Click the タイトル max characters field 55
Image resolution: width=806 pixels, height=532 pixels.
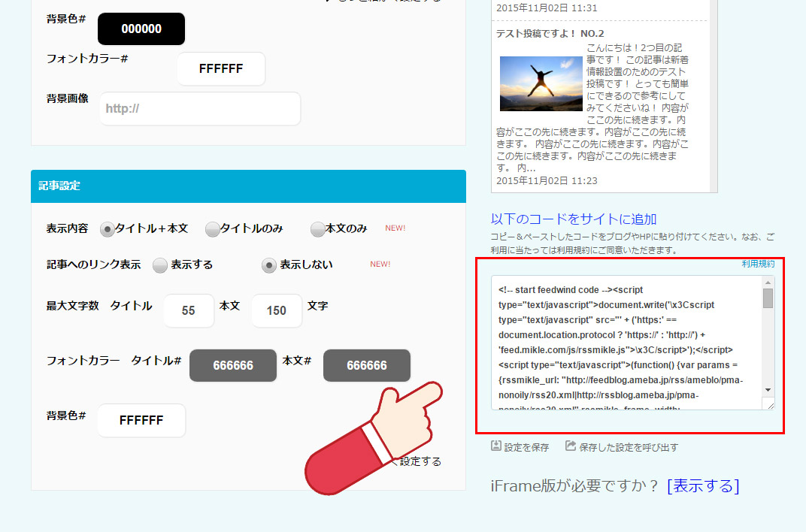point(189,310)
